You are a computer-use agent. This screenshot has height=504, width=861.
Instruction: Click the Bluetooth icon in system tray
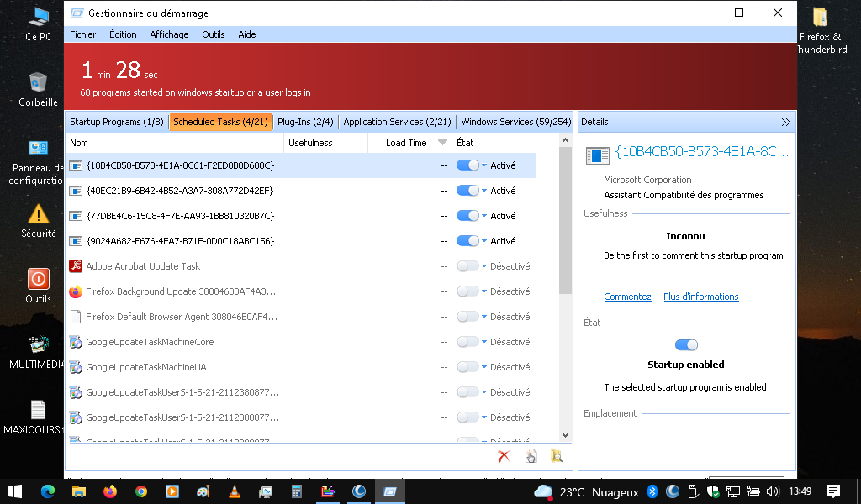652,491
